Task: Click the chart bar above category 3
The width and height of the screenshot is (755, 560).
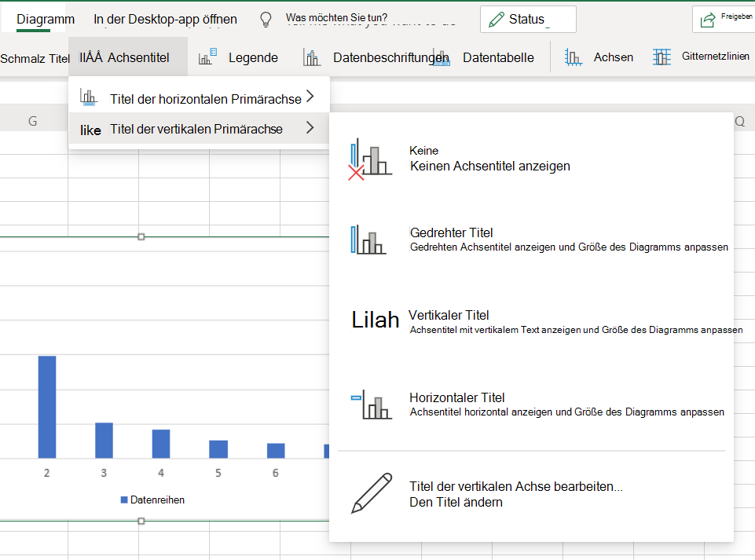Action: (x=104, y=440)
